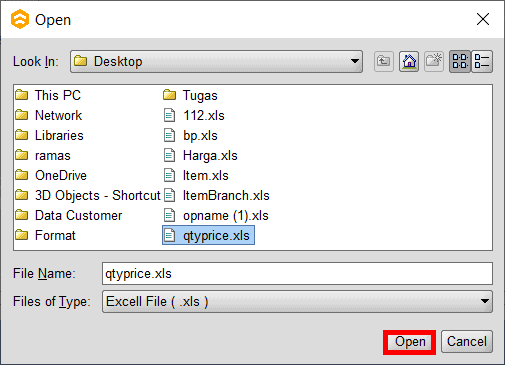Select 3D Objects - Shortcut folder icon
Image resolution: width=505 pixels, height=365 pixels.
[x=22, y=195]
